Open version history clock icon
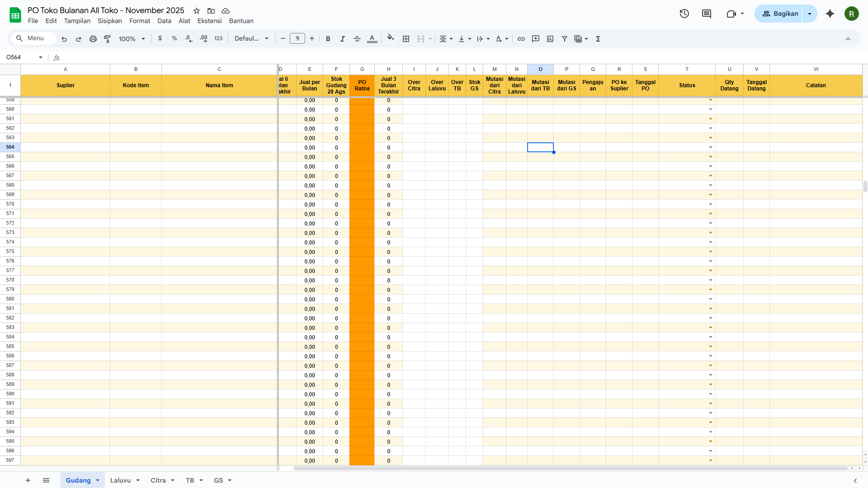868x488 pixels. coord(684,14)
